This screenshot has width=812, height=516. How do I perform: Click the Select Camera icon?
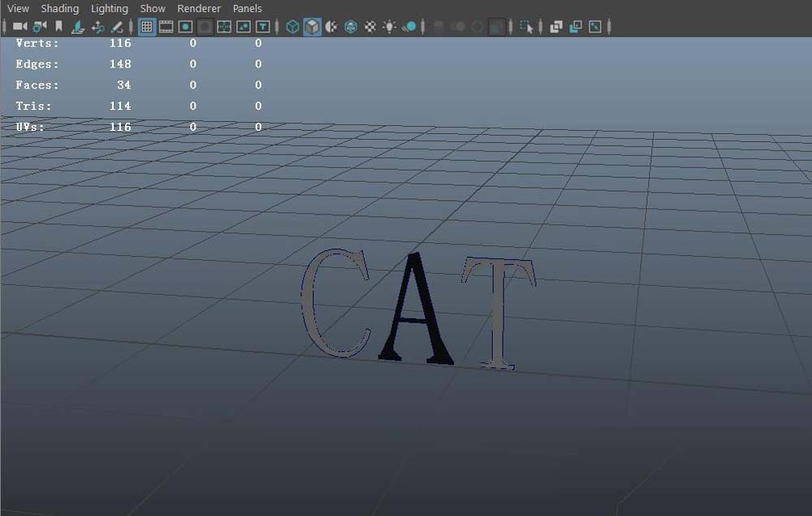tap(19, 27)
